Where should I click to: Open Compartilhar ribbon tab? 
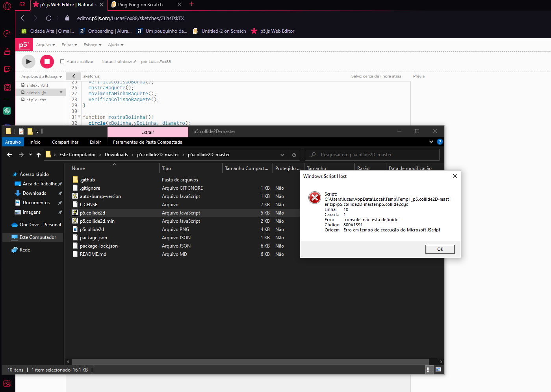pyautogui.click(x=65, y=142)
